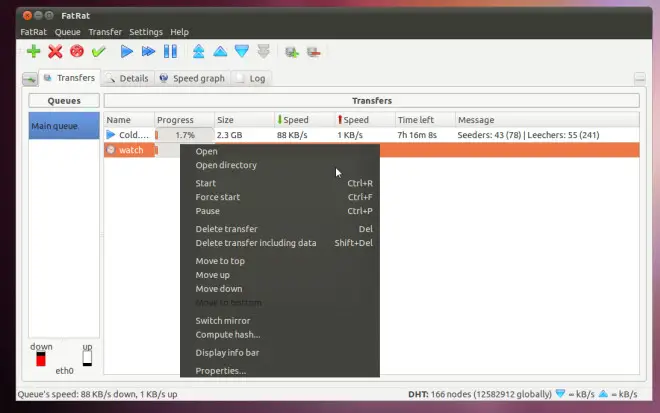This screenshot has width=660, height=413.
Task: Switch to the Speed graph tab
Action: 192,78
